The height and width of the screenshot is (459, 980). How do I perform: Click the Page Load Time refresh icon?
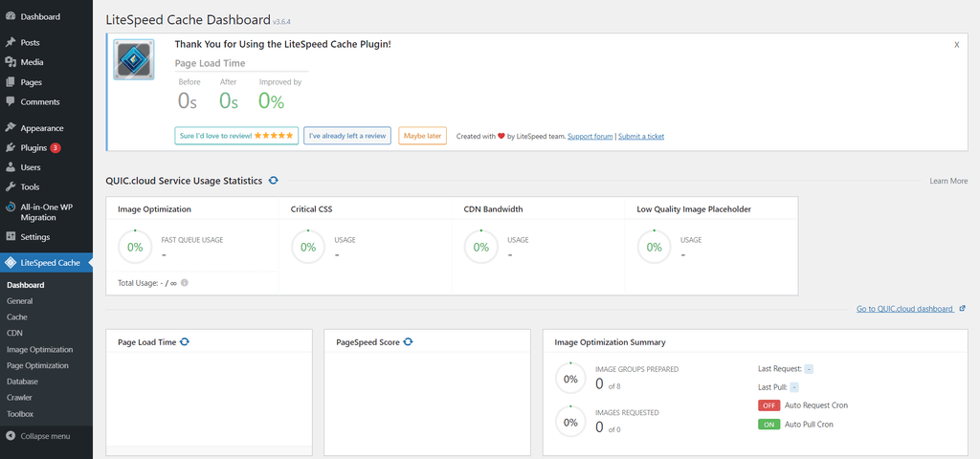[184, 341]
